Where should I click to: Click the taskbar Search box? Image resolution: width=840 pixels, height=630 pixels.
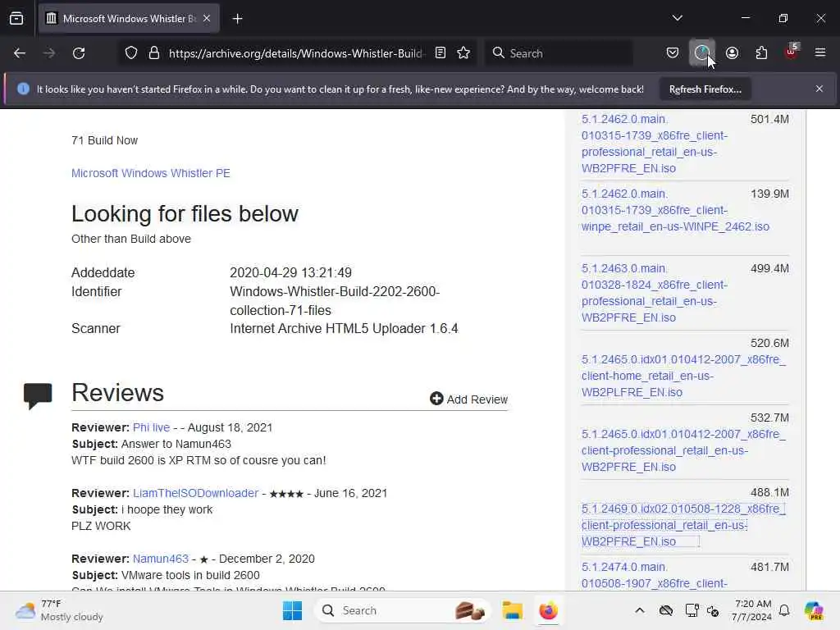402,610
